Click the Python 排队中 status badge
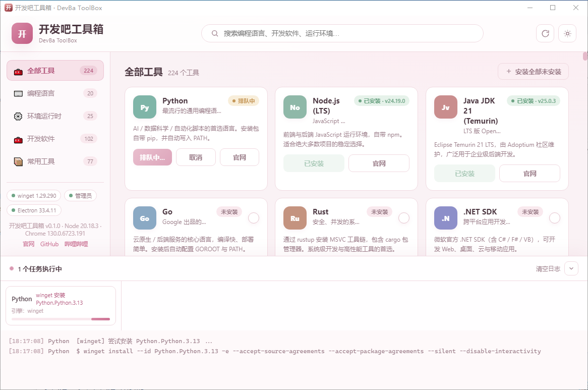Screen dimensions: 588x390 244,101
